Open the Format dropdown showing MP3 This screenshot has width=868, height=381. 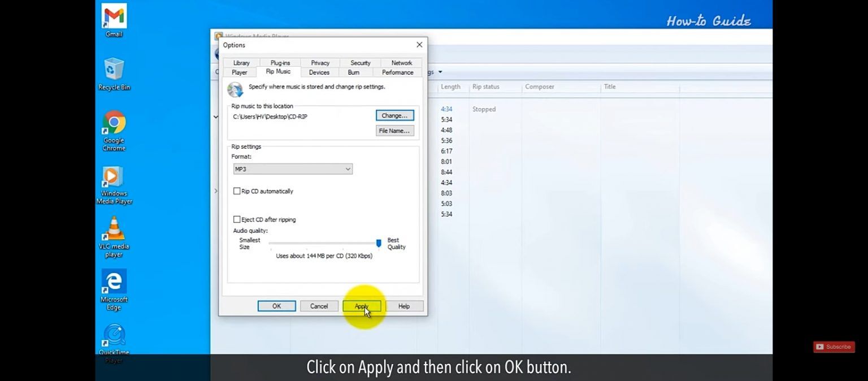point(292,168)
